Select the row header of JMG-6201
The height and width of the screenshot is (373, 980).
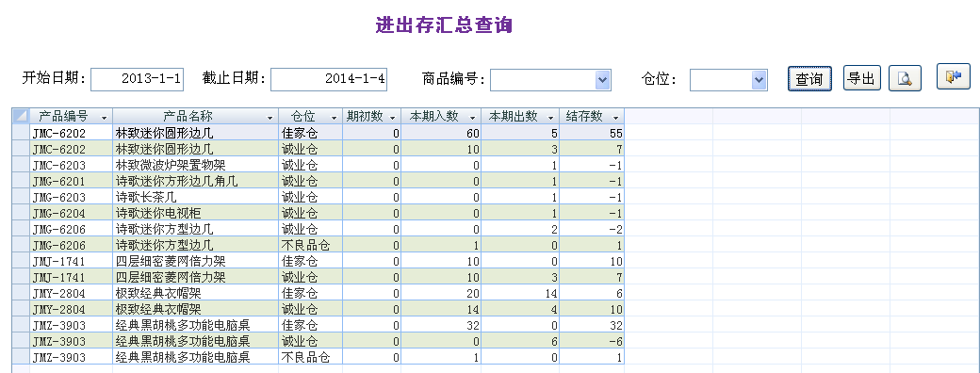[21, 181]
